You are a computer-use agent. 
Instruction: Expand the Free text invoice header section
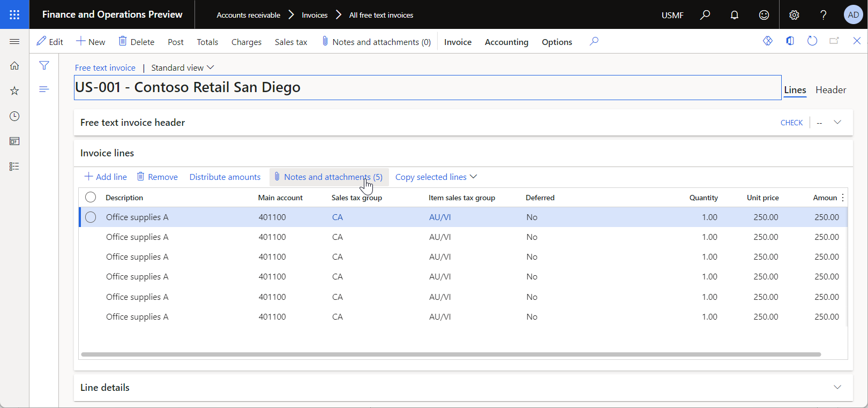point(837,123)
